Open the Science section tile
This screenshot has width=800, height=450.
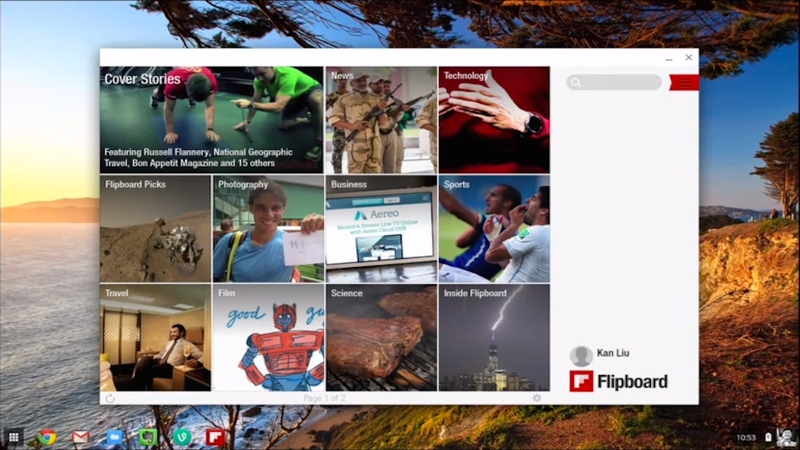381,338
